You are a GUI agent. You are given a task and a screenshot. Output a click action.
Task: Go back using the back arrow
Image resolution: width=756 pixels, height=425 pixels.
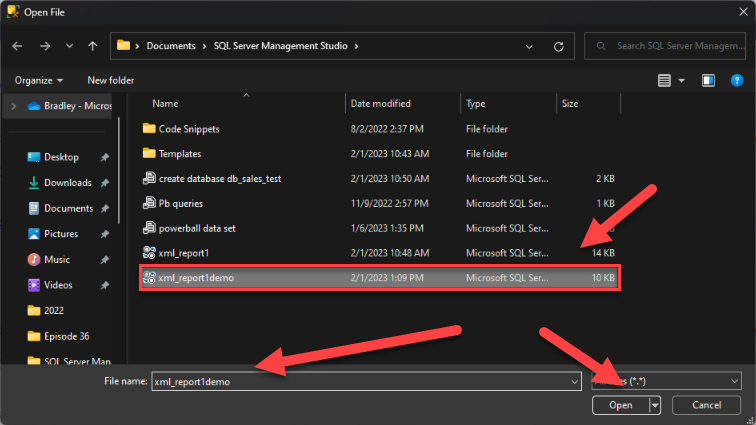(17, 46)
